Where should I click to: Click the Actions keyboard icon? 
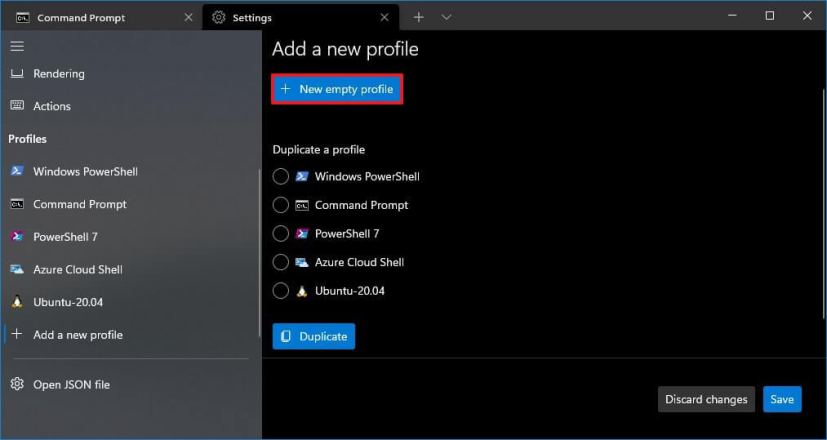coord(17,106)
